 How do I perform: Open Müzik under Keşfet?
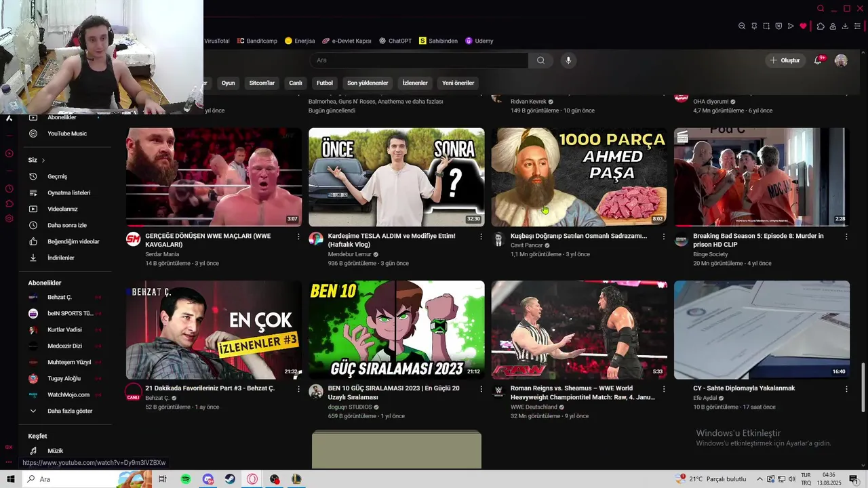(x=66, y=451)
